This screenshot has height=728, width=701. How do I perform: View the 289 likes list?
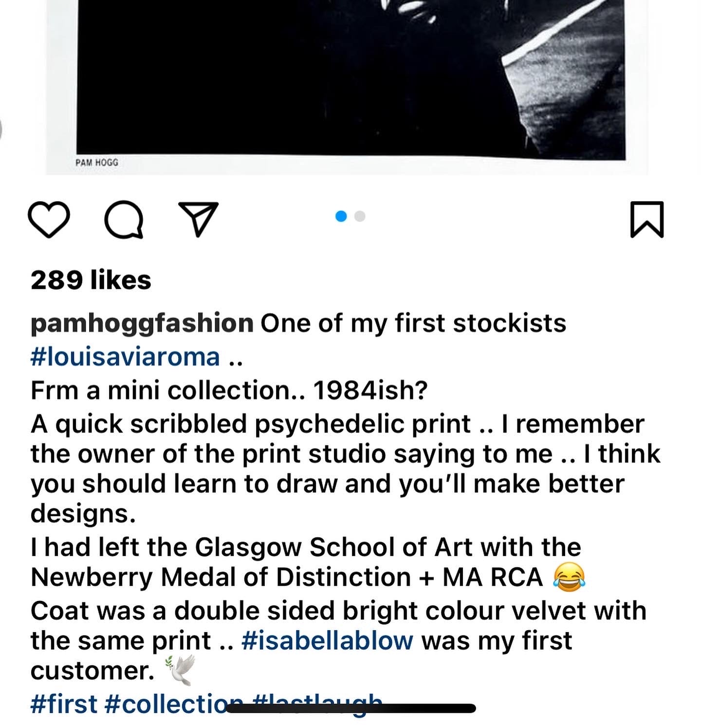(91, 280)
